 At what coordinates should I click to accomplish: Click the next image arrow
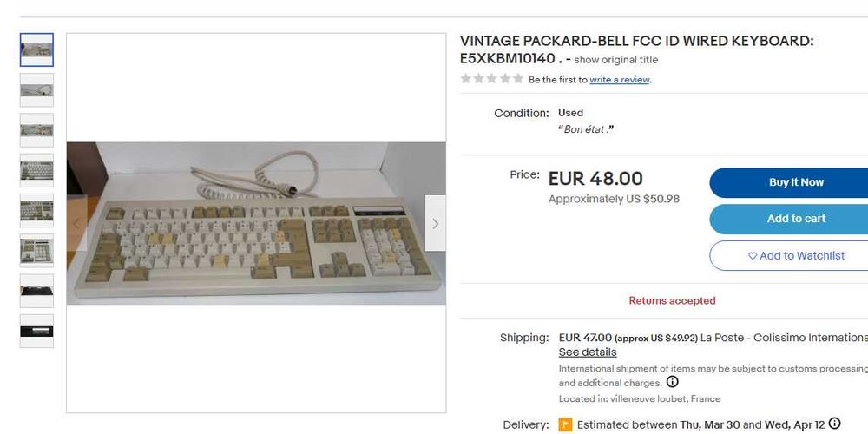[435, 223]
